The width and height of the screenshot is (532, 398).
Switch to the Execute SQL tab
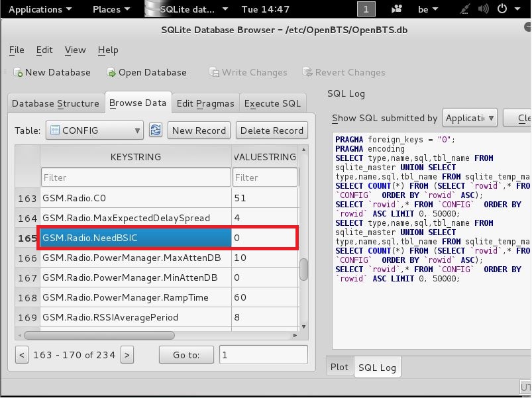(x=272, y=103)
